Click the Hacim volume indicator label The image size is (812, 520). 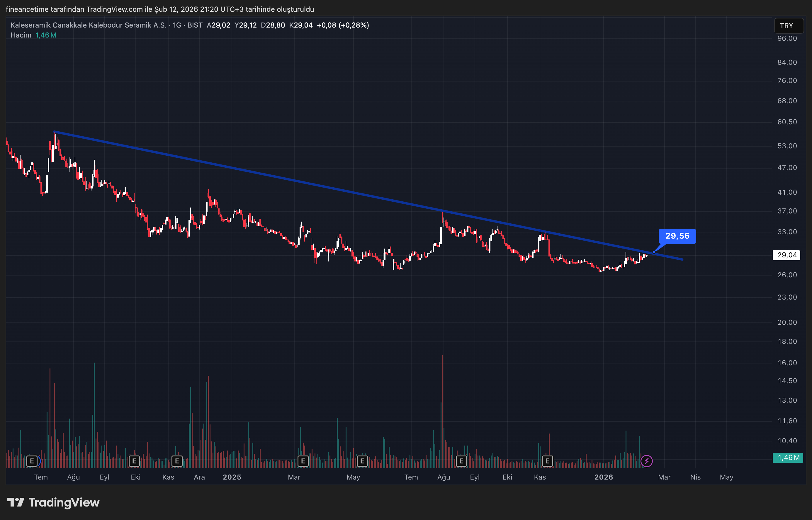click(21, 35)
